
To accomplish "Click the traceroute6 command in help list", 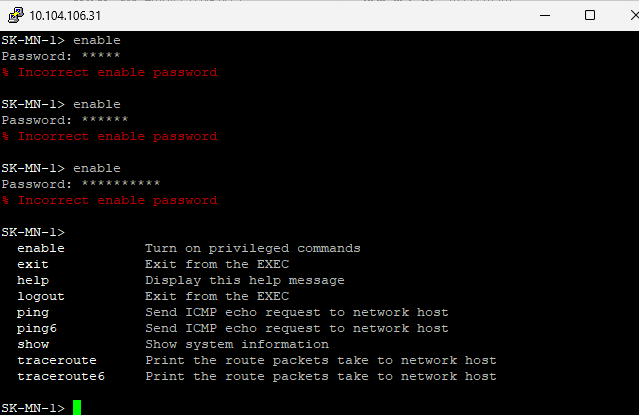I will pos(61,376).
